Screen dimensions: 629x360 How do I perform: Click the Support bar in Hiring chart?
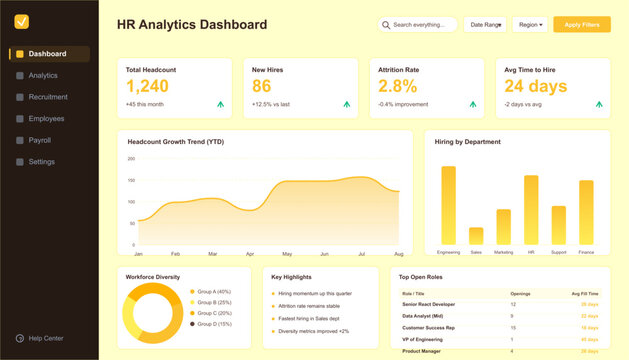tap(559, 226)
